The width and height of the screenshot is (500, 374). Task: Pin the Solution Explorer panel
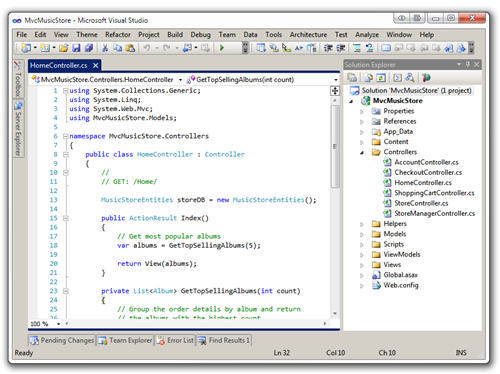(468, 64)
